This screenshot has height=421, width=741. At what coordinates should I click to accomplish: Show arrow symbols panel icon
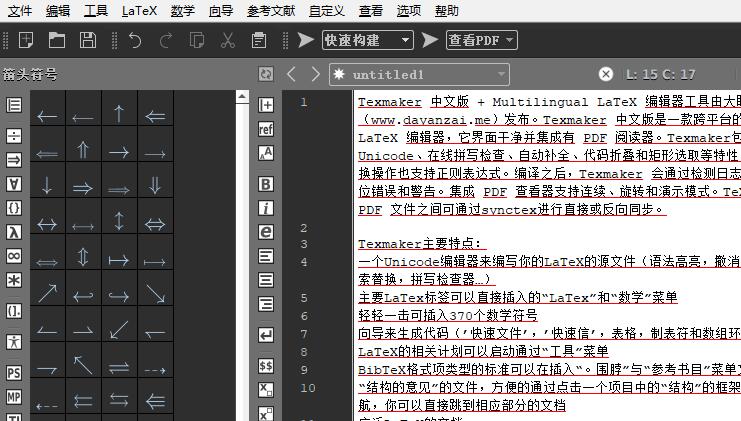coord(14,160)
